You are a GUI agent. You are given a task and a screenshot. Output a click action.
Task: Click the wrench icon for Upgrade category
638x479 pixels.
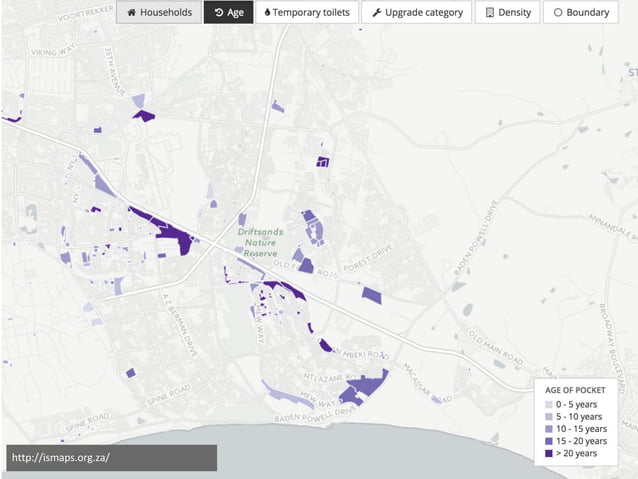coord(376,13)
